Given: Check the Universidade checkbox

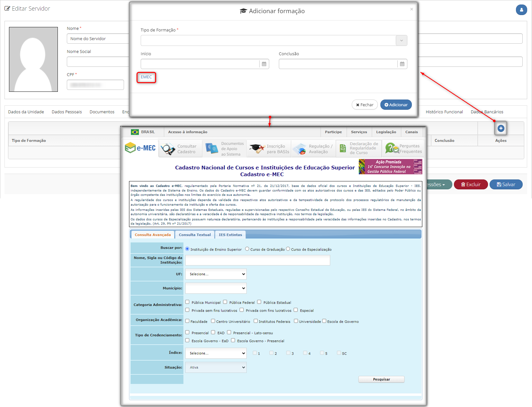Looking at the screenshot, I should pos(296,321).
